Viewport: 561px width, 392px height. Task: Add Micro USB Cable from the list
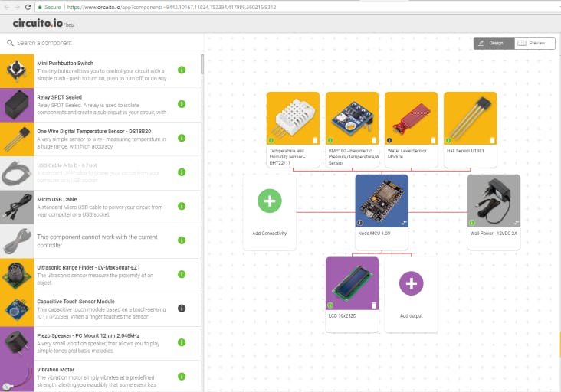(100, 207)
